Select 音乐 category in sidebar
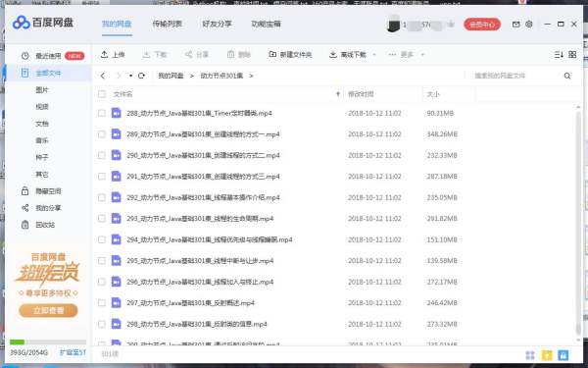 pyautogui.click(x=42, y=140)
